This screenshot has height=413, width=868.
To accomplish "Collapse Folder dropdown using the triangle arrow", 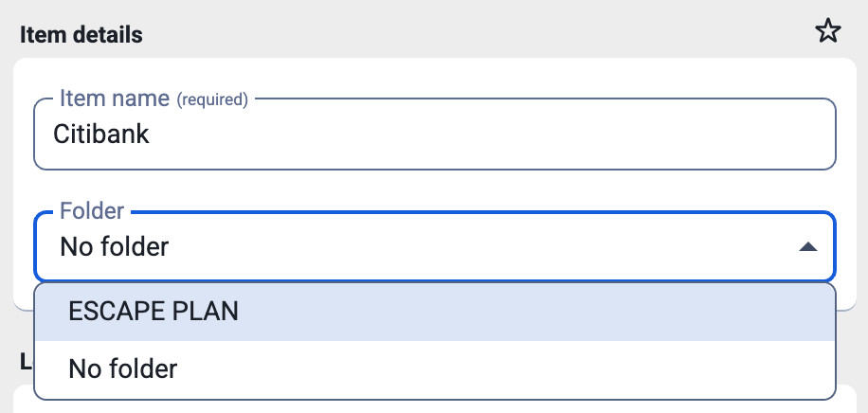I will (x=807, y=247).
